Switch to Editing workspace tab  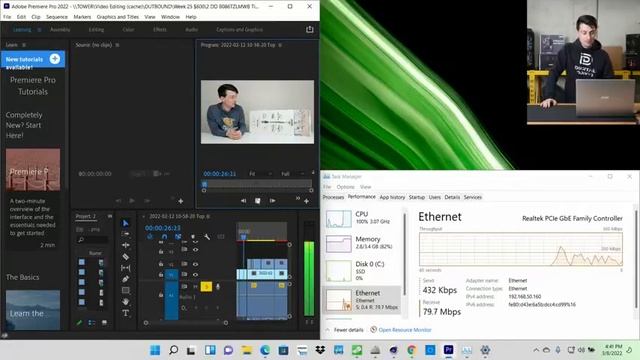point(96,29)
